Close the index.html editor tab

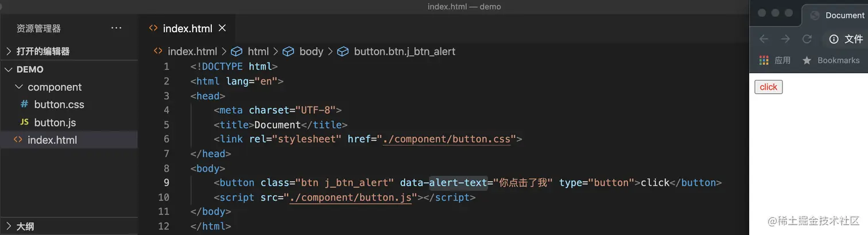223,28
